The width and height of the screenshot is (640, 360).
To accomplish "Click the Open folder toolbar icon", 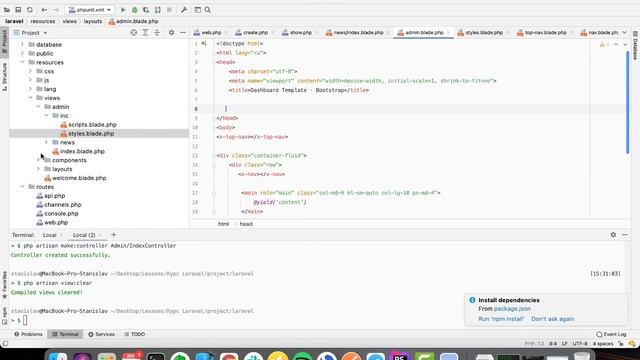I will click(7, 10).
